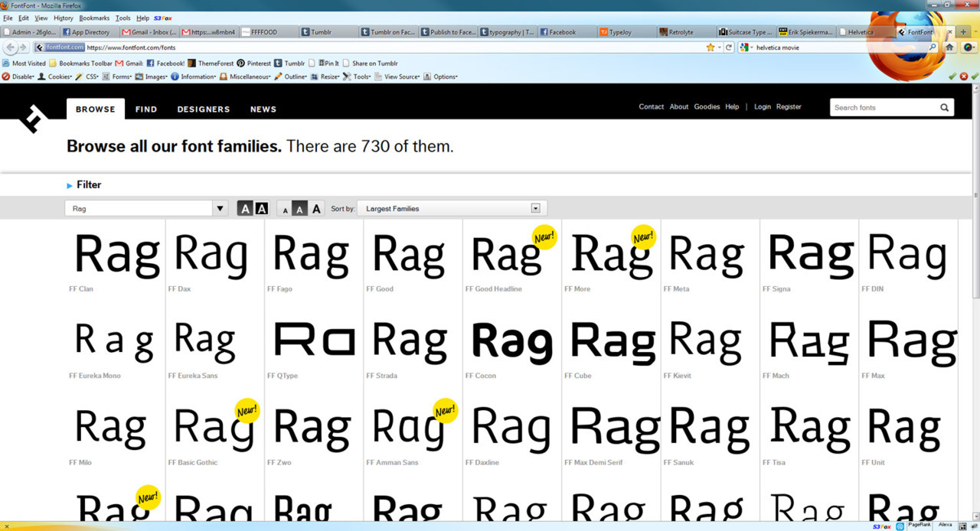Click the Firefox home button icon
Image resolution: width=980 pixels, height=531 pixels.
[x=949, y=47]
